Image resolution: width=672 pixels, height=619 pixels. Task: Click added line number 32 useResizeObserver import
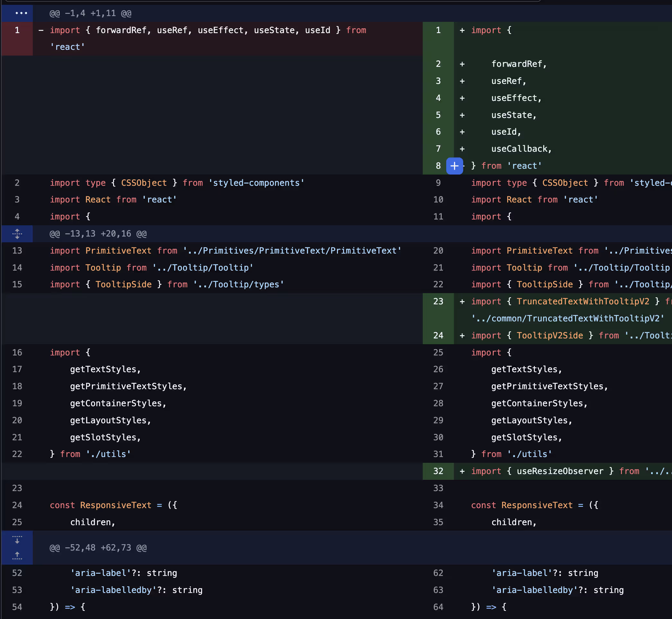click(438, 471)
